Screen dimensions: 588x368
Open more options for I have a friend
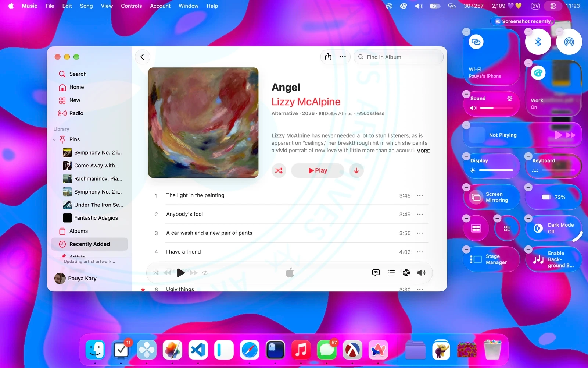point(420,252)
